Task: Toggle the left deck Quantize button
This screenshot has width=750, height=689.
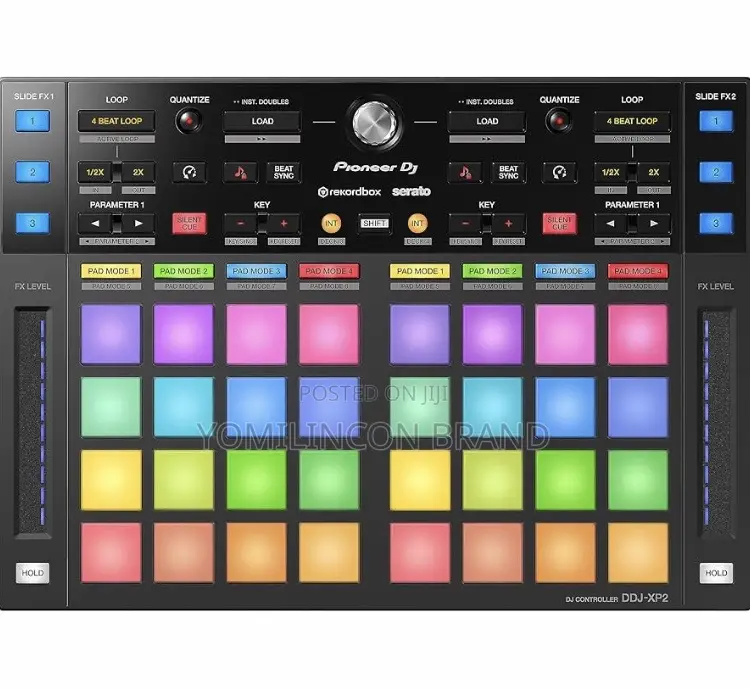Action: click(x=189, y=121)
